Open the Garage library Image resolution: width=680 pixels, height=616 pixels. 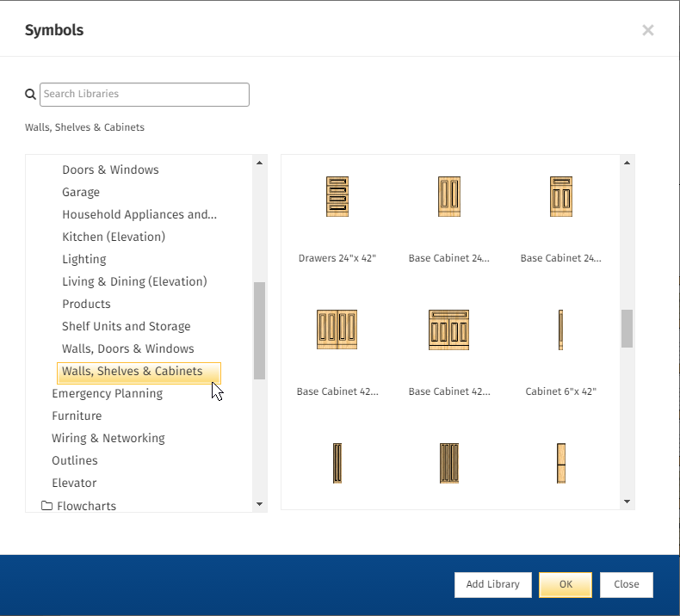tap(81, 192)
